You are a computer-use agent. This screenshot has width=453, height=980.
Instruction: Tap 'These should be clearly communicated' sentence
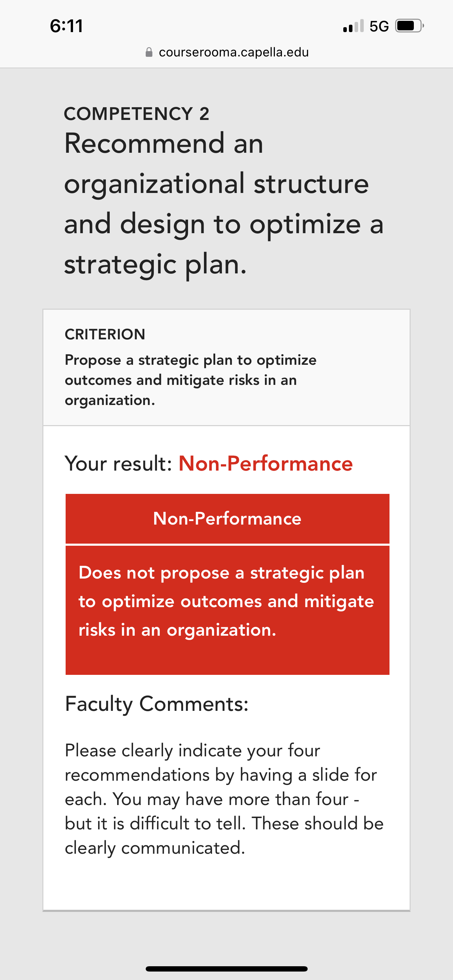[x=224, y=835]
